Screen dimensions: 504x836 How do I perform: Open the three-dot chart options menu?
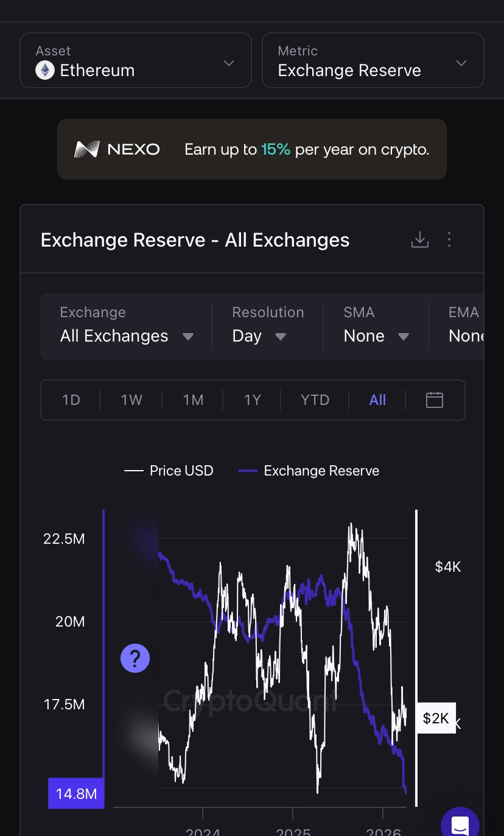(x=449, y=240)
